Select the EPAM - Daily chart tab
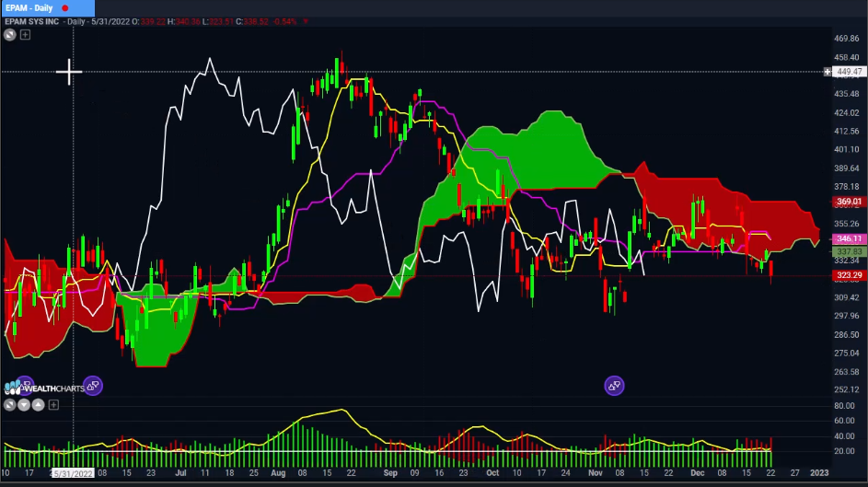The width and height of the screenshot is (868, 487). coord(47,7)
